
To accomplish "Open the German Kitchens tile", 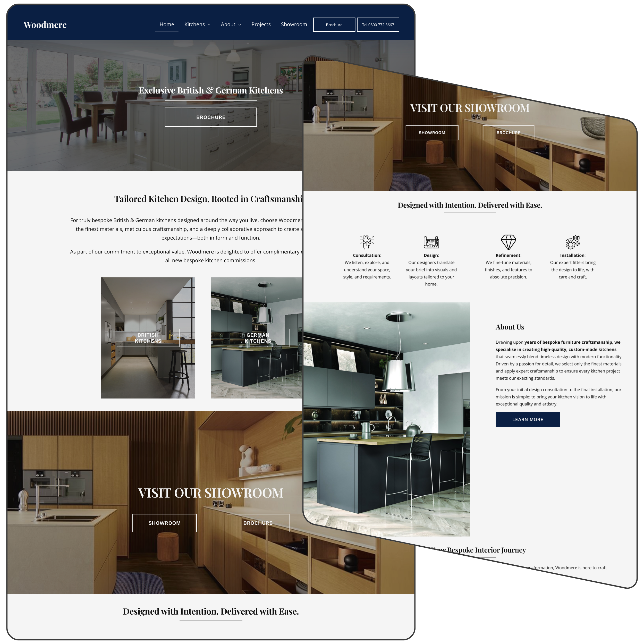I will (258, 338).
